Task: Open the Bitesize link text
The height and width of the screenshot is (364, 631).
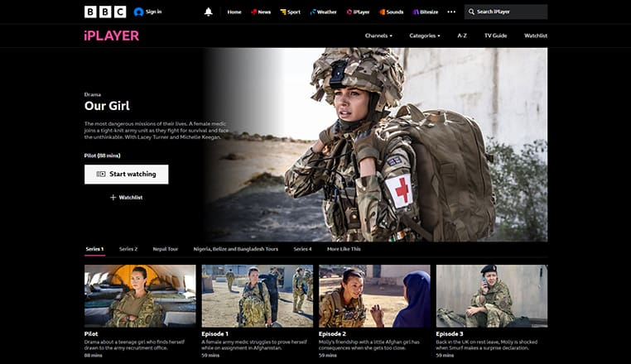Action: tap(429, 12)
